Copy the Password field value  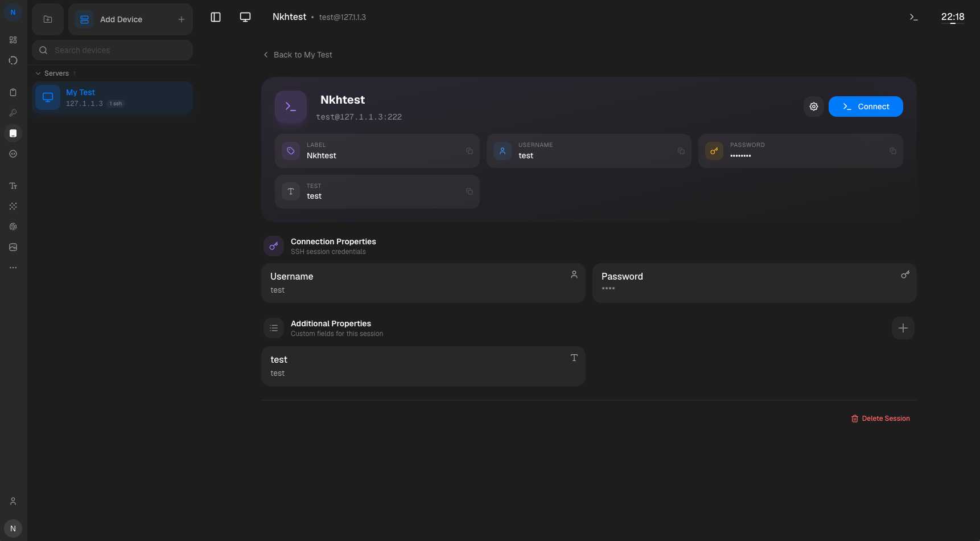[x=893, y=151]
